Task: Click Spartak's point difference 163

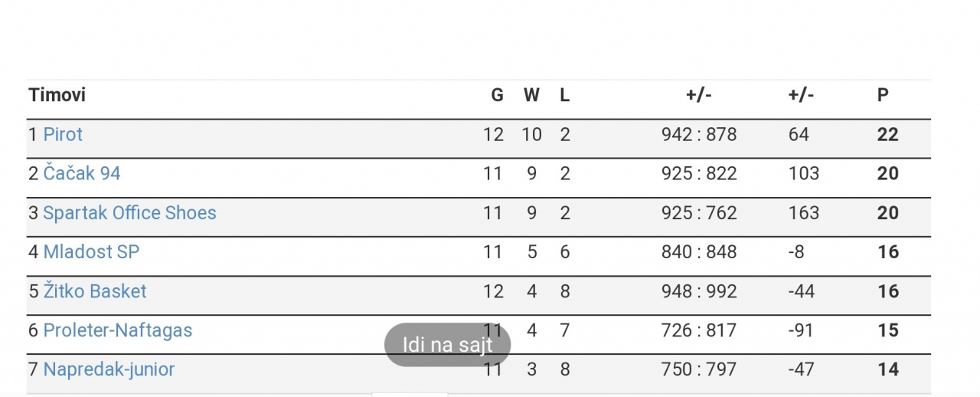Action: tap(803, 213)
